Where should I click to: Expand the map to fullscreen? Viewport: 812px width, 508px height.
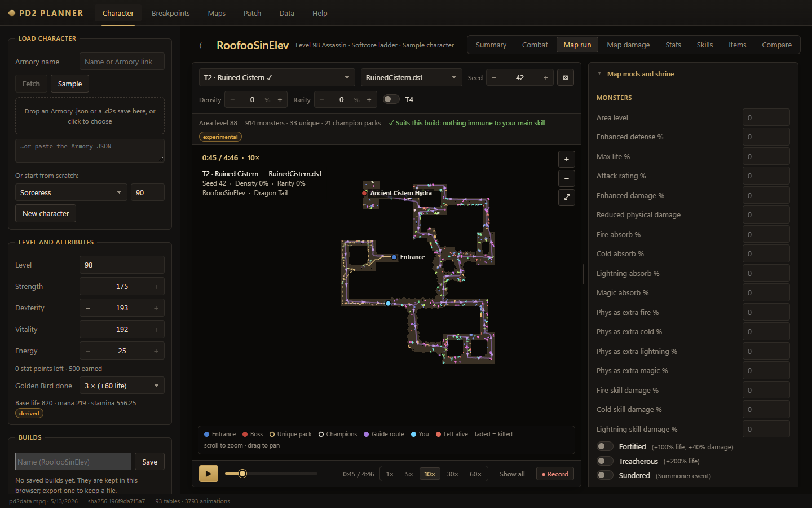567,198
